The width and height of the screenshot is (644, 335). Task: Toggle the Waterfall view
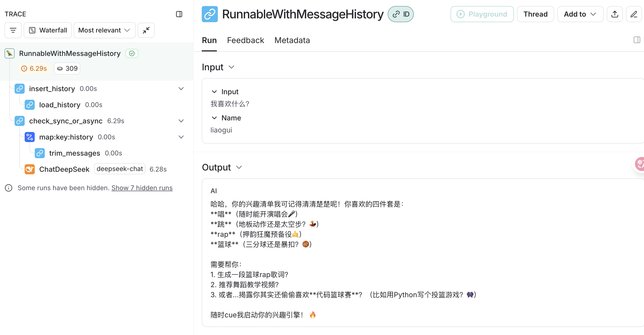(48, 30)
